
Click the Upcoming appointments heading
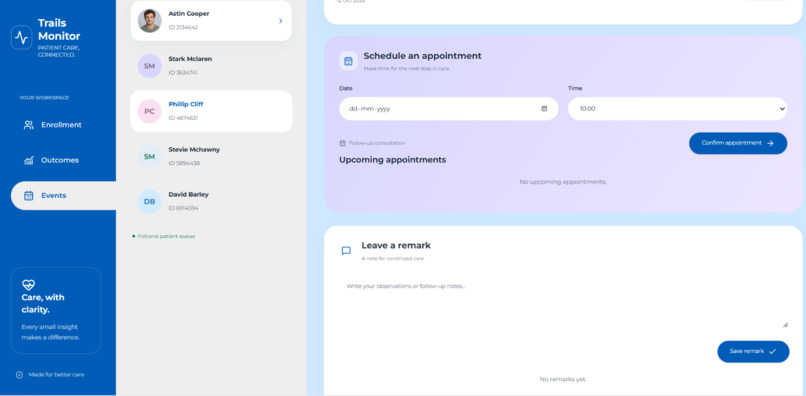click(x=393, y=160)
